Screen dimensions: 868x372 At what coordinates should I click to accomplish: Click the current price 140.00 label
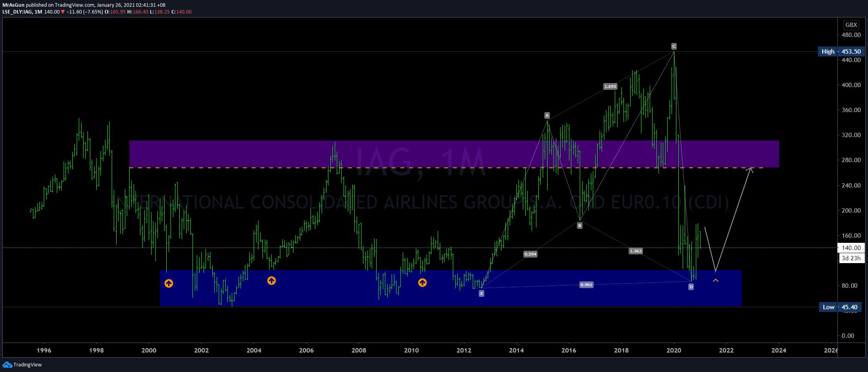[x=851, y=248]
